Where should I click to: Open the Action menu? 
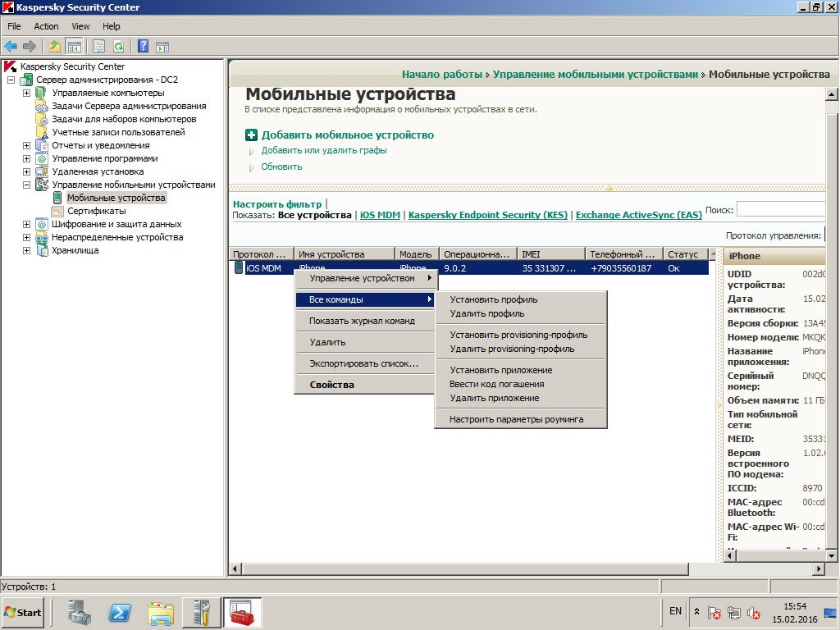(46, 26)
